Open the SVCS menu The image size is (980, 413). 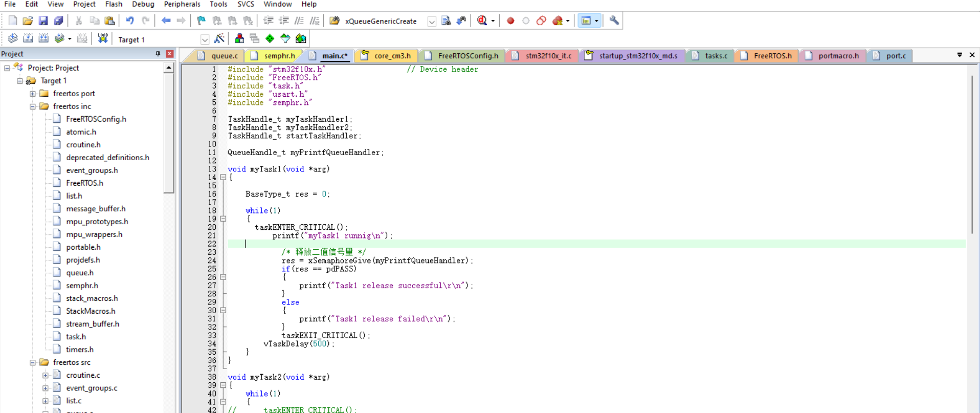click(x=246, y=4)
